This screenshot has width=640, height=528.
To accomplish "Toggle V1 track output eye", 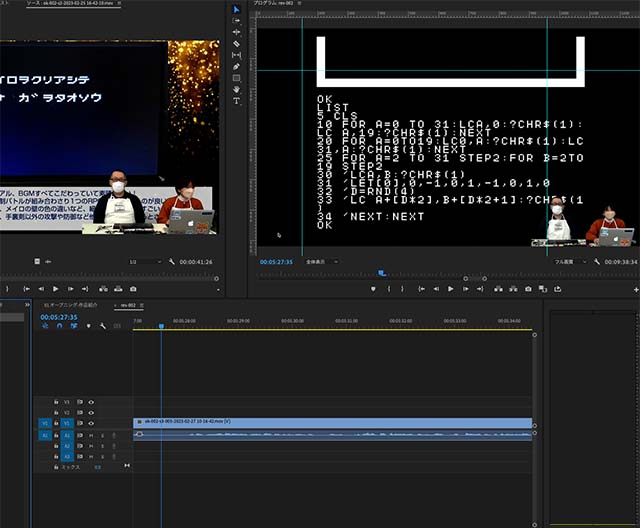I will (91, 423).
